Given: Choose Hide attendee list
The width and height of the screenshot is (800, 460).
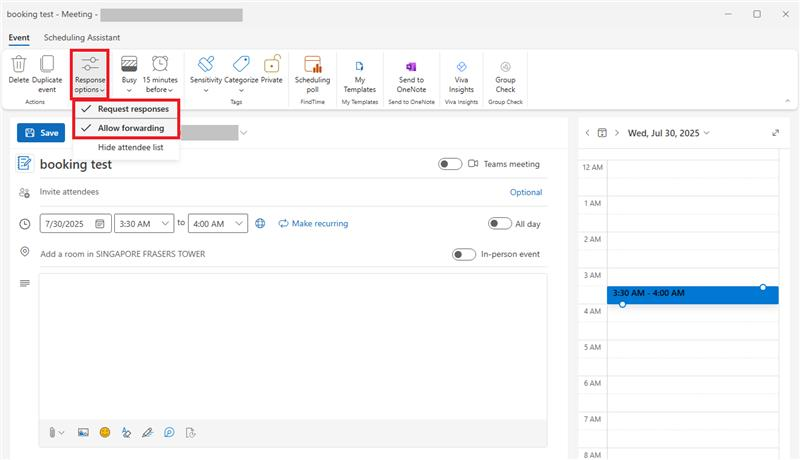Looking at the screenshot, I should (126, 147).
